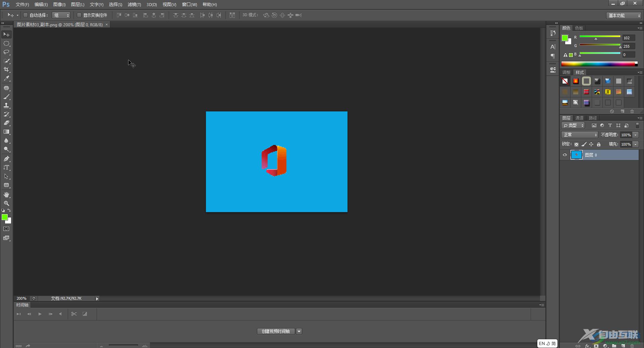
Task: Select the Horizontal Type tool
Action: click(x=6, y=168)
